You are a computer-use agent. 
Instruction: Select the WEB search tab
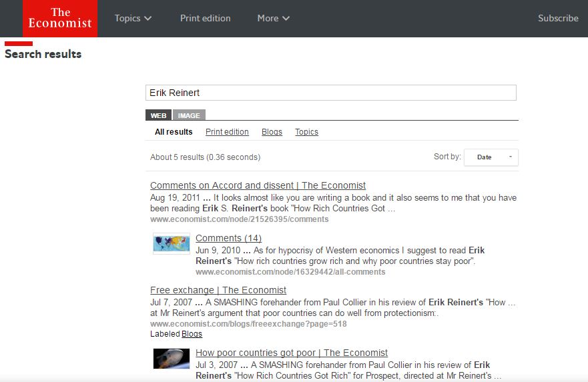[x=158, y=115]
